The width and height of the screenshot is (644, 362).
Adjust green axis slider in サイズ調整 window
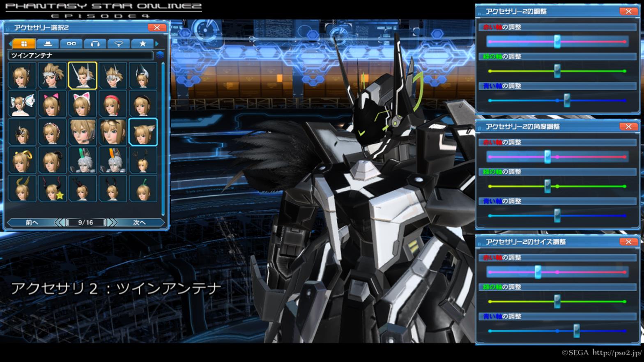[x=557, y=302]
